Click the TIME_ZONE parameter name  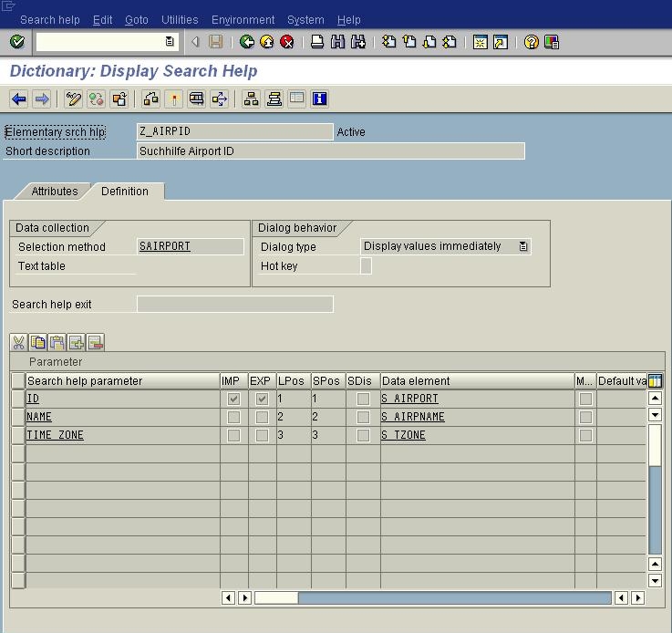[x=55, y=435]
